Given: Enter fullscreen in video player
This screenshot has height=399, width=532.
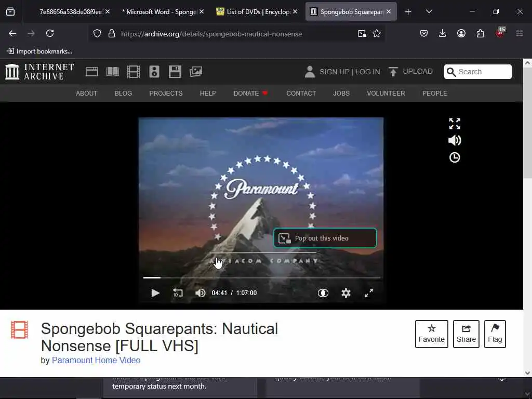Looking at the screenshot, I should coord(369,293).
